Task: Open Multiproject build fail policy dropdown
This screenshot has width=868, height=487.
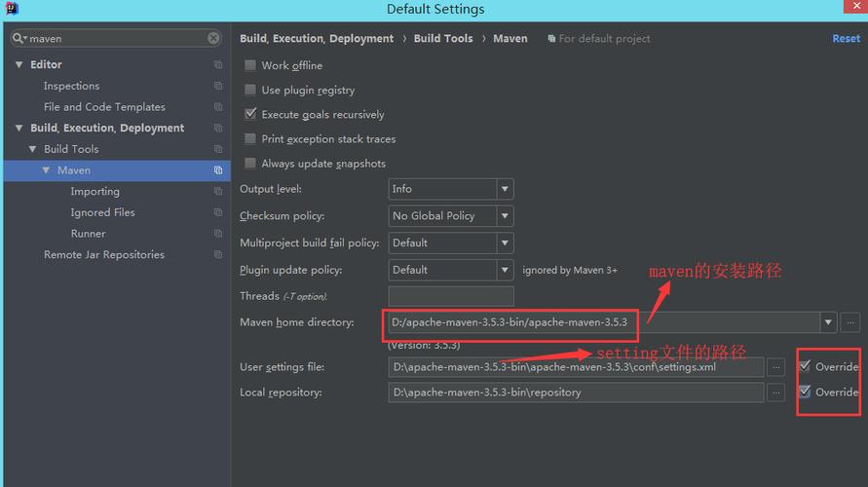Action: tap(505, 243)
